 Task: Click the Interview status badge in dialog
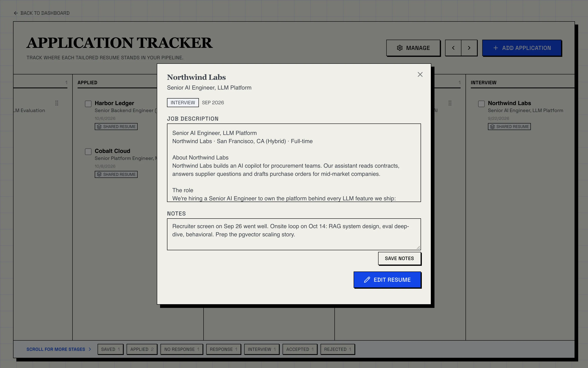[x=183, y=102]
